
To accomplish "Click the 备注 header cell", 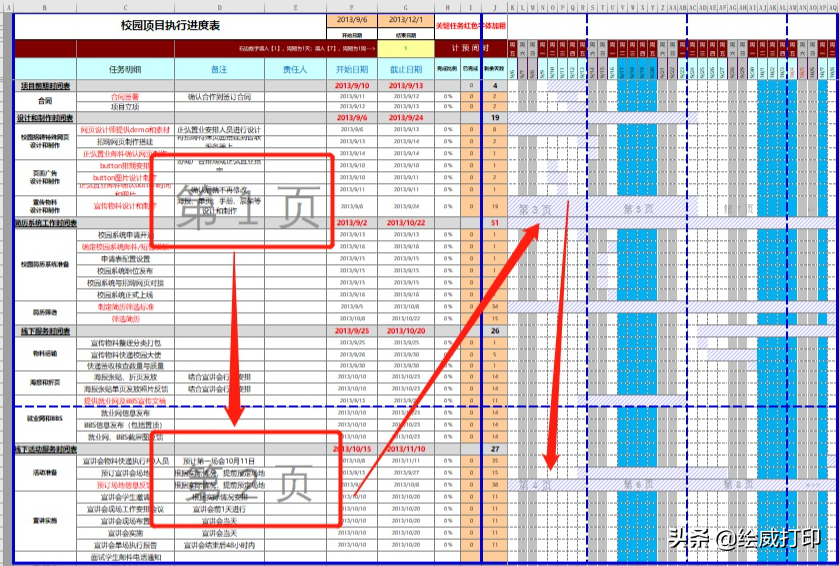I will click(x=219, y=69).
